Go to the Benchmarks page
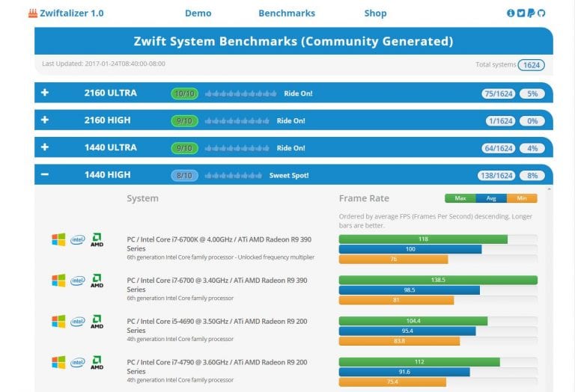Image resolution: width=575 pixels, height=392 pixels. (x=287, y=13)
